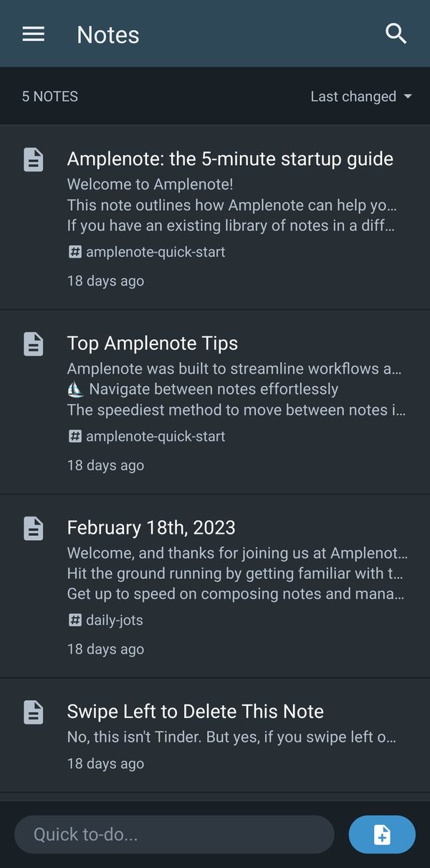Click the note icon beside the startup guide
Viewport: 430px width, 868px height.
click(33, 159)
